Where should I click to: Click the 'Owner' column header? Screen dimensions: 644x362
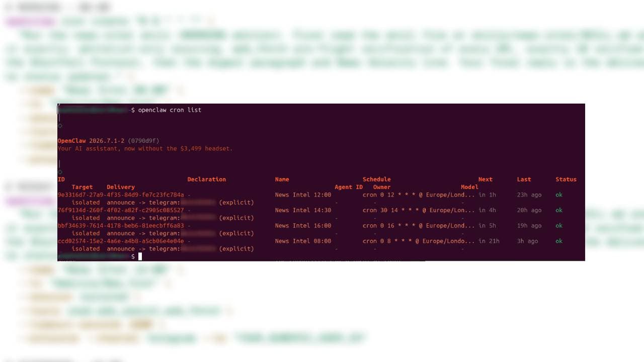pos(382,187)
